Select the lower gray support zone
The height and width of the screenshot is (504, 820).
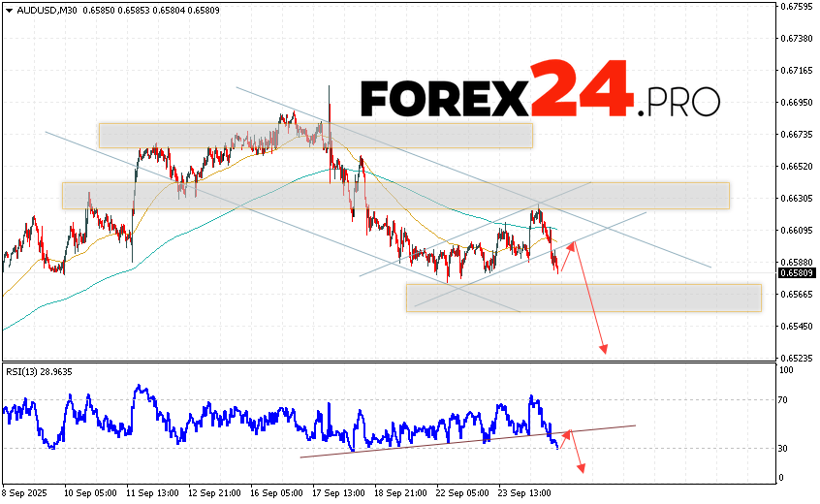[583, 298]
